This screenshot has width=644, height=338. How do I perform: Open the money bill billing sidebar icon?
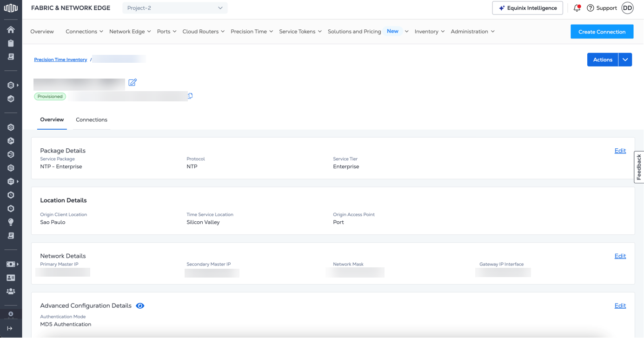pyautogui.click(x=11, y=264)
